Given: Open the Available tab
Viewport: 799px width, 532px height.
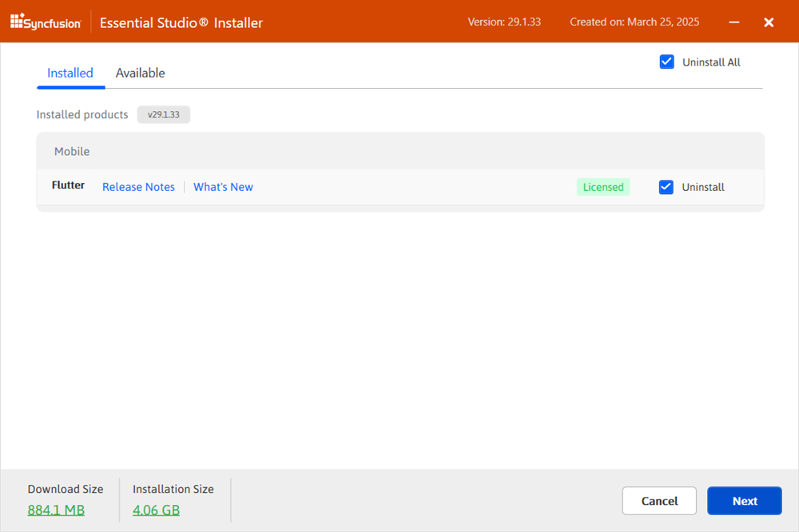Looking at the screenshot, I should (140, 73).
